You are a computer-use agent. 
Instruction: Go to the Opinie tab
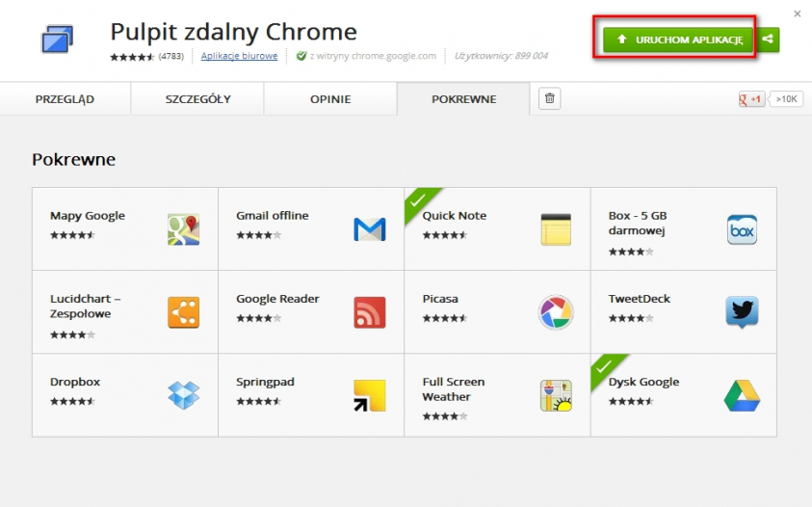[330, 99]
